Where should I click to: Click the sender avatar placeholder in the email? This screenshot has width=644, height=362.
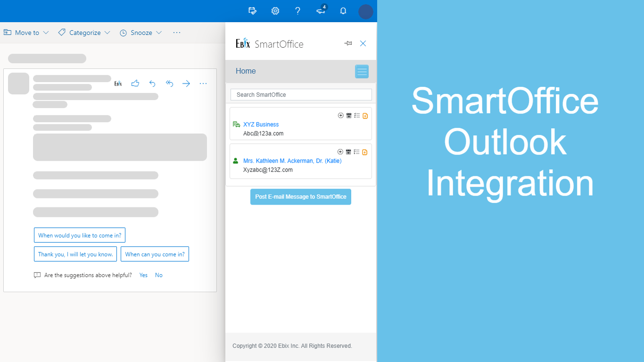[19, 83]
